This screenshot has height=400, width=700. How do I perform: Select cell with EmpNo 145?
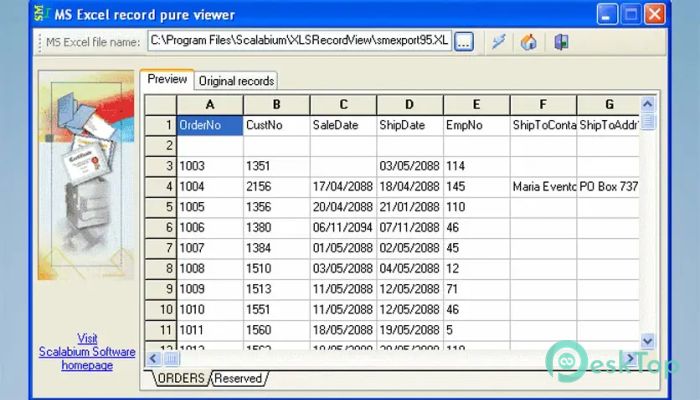point(476,187)
